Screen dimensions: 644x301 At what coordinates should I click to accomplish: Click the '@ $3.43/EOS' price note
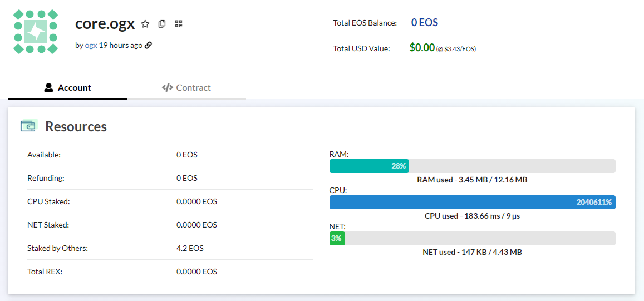tap(456, 49)
